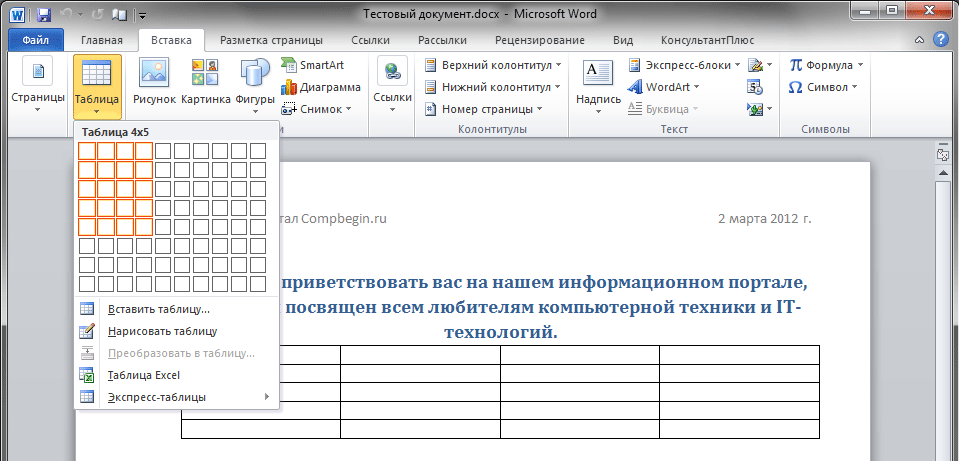The height and width of the screenshot is (461, 959).
Task: Expand the Экспресс-таблицы submenu
Action: (176, 397)
